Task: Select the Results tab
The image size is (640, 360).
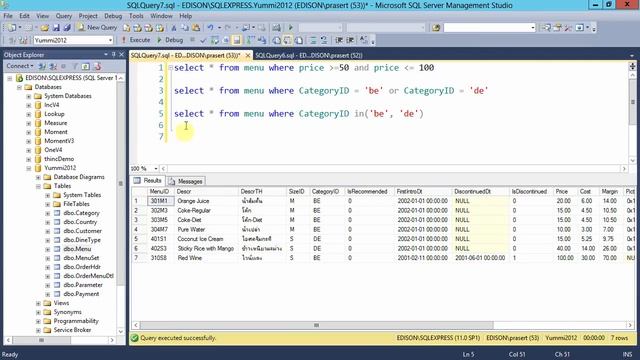Action: click(x=148, y=181)
